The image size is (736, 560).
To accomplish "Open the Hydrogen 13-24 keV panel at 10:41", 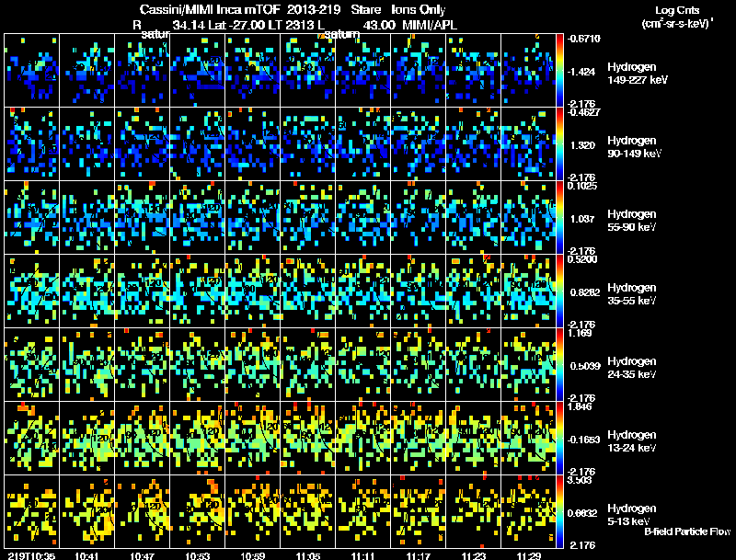I will click(87, 438).
